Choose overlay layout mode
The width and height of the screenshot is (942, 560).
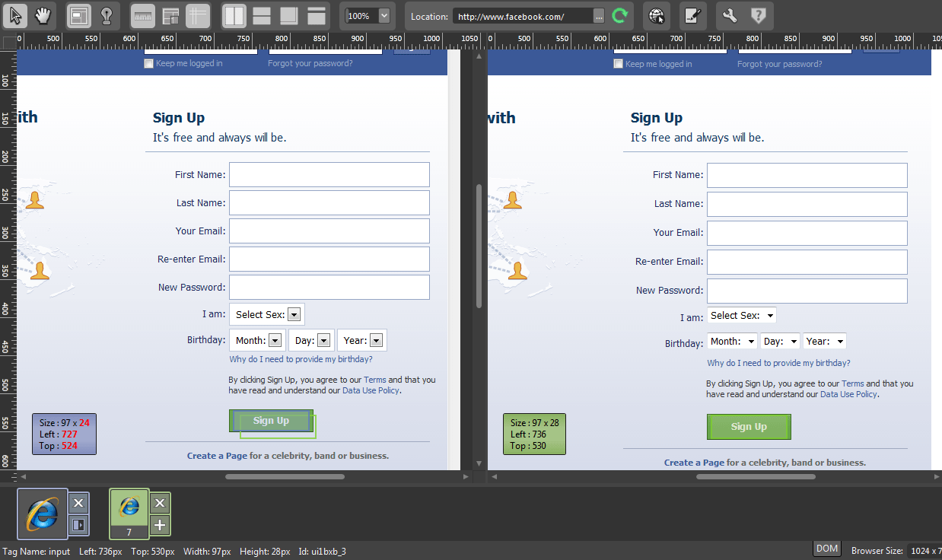pyautogui.click(x=289, y=15)
